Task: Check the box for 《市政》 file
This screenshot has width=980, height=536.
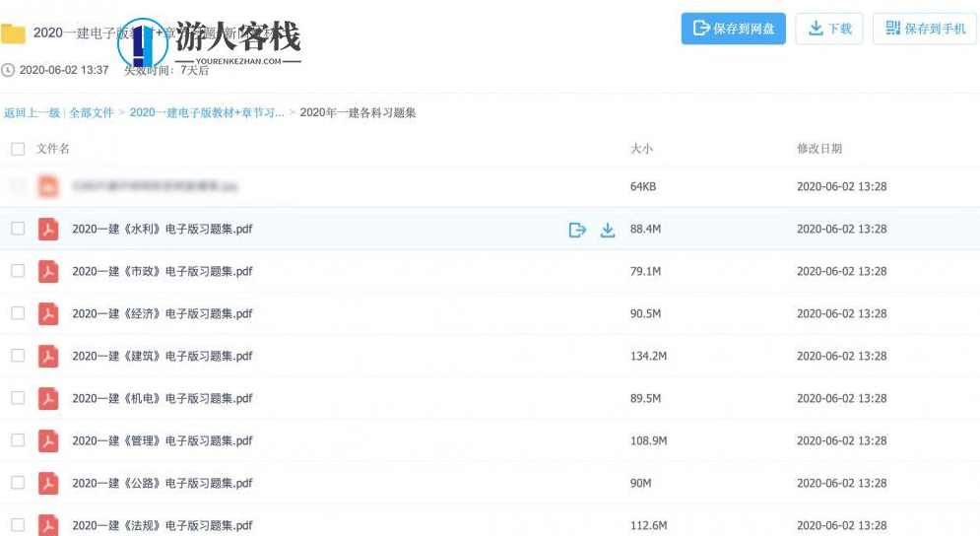Action: pyautogui.click(x=18, y=271)
